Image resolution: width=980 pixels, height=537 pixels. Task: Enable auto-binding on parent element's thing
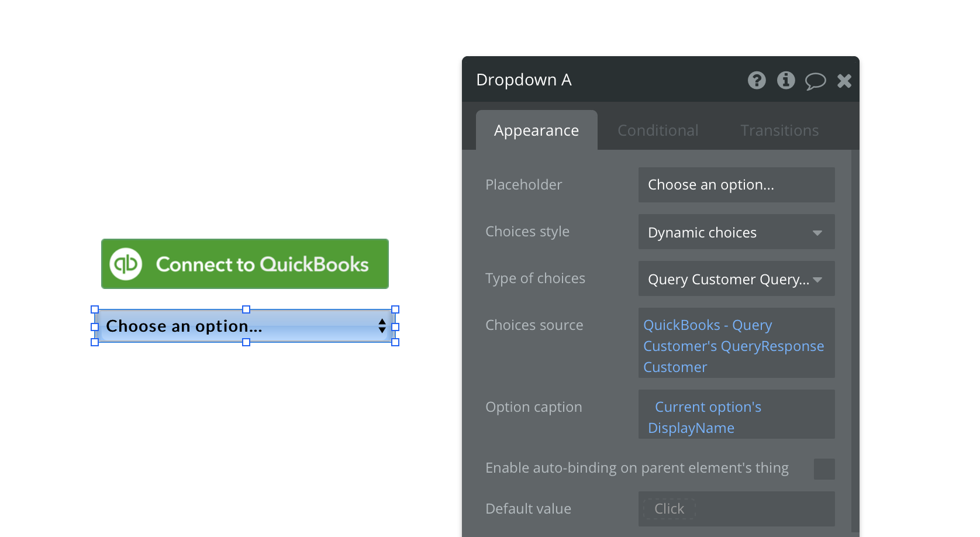pyautogui.click(x=824, y=469)
